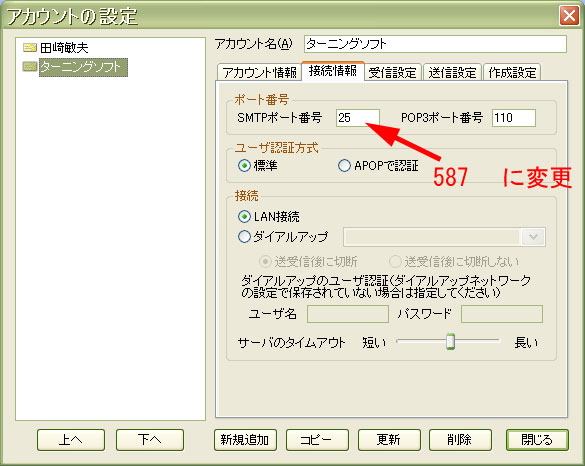Switch to the 送信設定 tab
The width and height of the screenshot is (585, 466).
pos(452,72)
